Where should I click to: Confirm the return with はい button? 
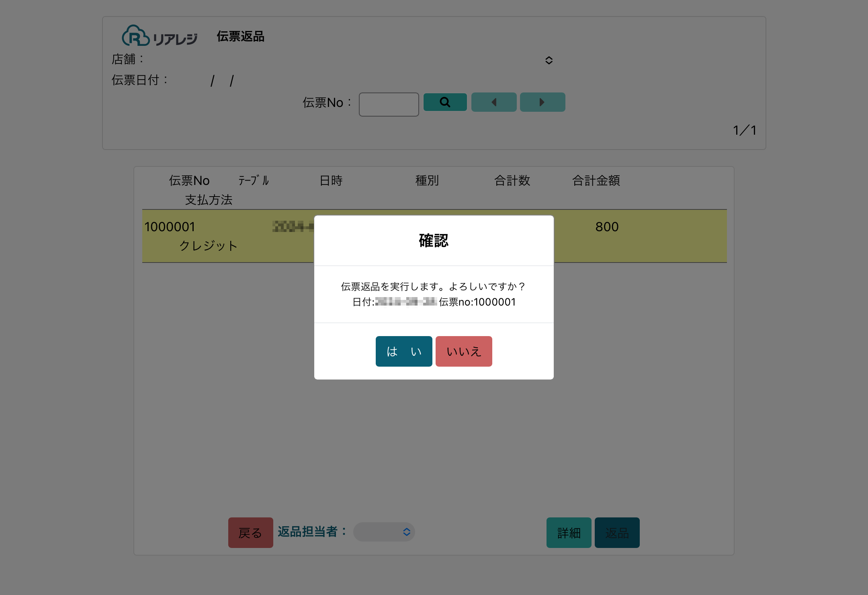click(x=403, y=351)
